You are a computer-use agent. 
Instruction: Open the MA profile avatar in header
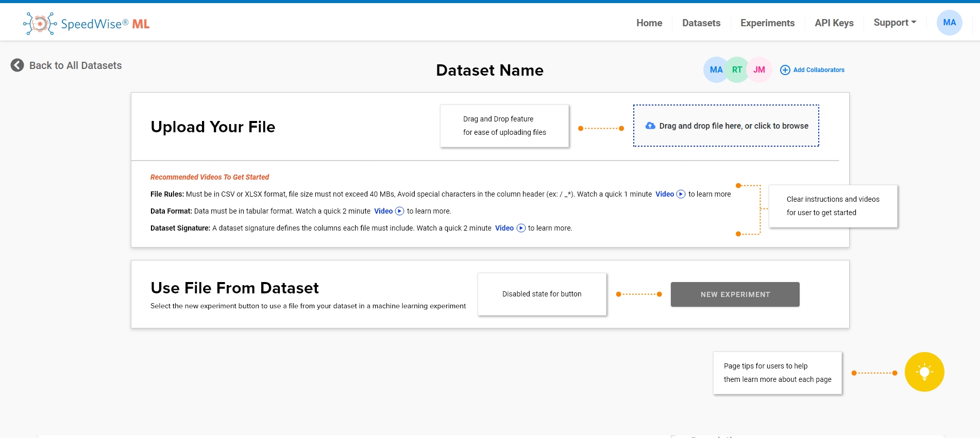[949, 23]
